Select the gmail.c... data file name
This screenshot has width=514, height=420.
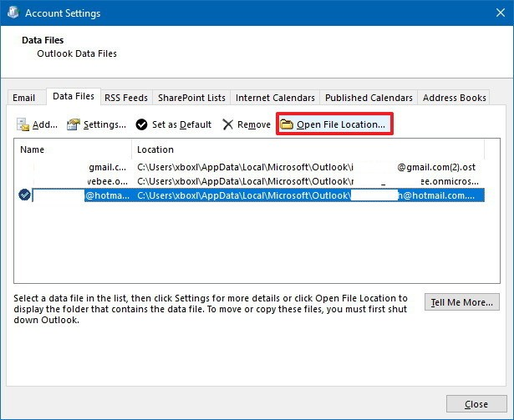(x=107, y=167)
